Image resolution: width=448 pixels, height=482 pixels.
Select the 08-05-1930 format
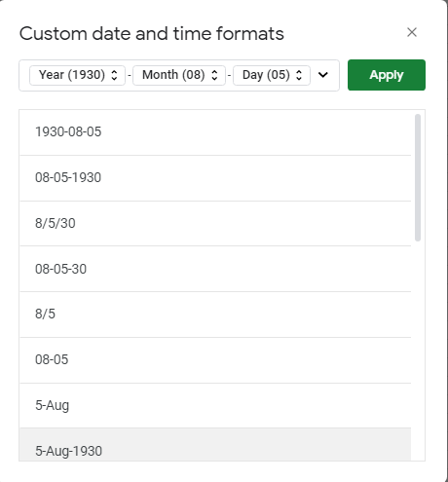(215, 178)
